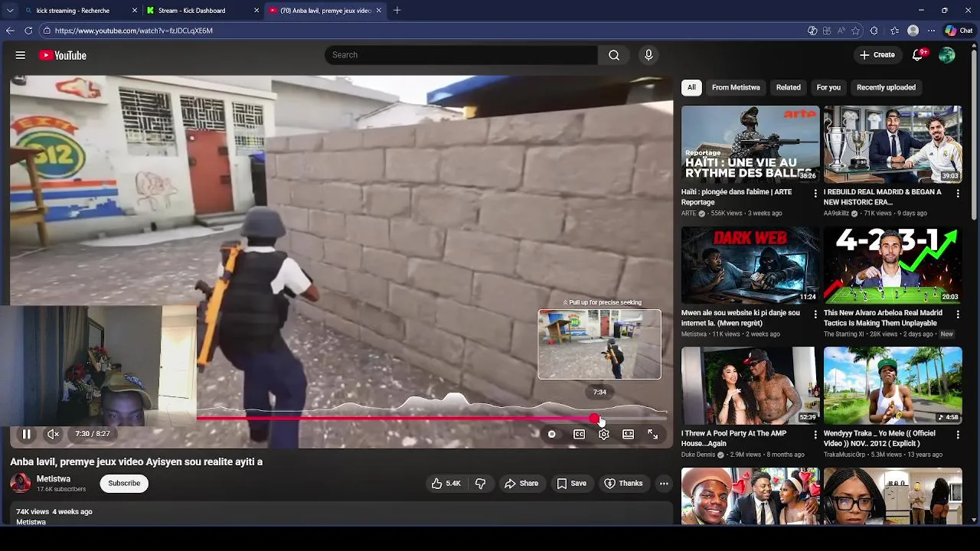Switch to theater mode in the player
Viewport: 980px width, 551px height.
(628, 434)
